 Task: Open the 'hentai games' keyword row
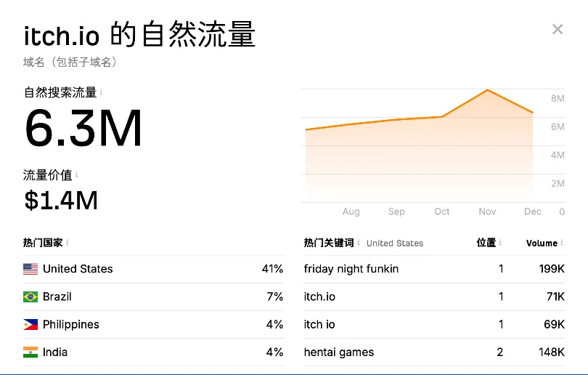(x=434, y=352)
